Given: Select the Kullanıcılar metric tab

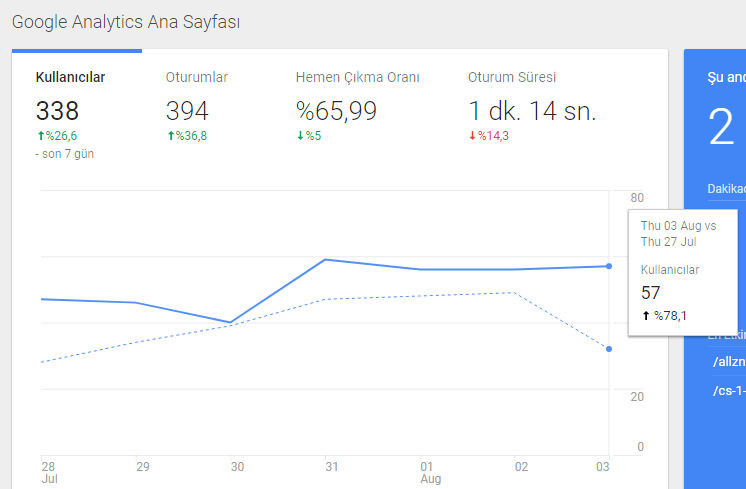Looking at the screenshot, I should (x=77, y=114).
